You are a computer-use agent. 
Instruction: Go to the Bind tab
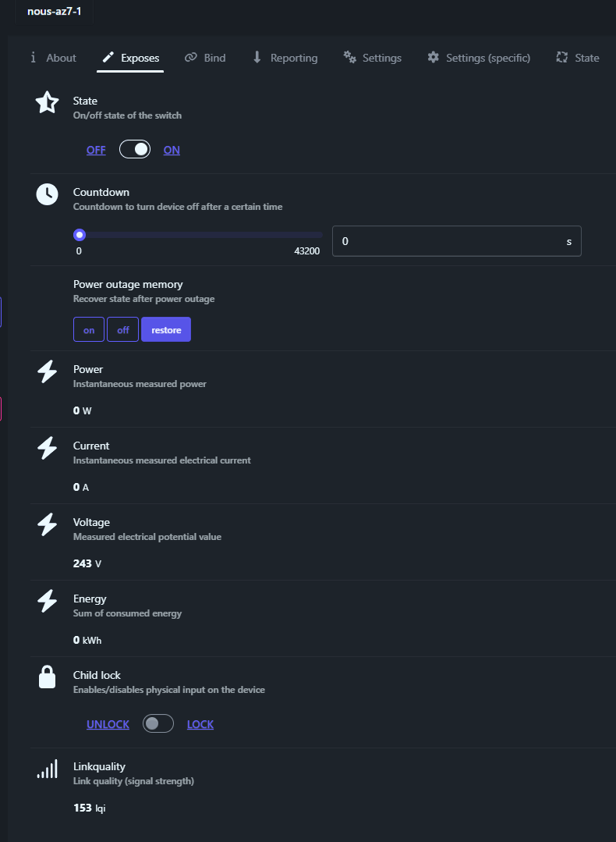coord(205,58)
